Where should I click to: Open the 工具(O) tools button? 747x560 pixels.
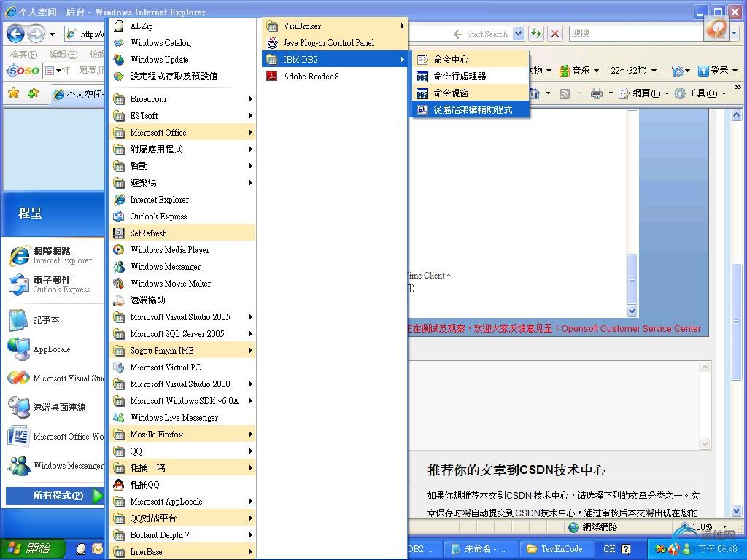700,93
